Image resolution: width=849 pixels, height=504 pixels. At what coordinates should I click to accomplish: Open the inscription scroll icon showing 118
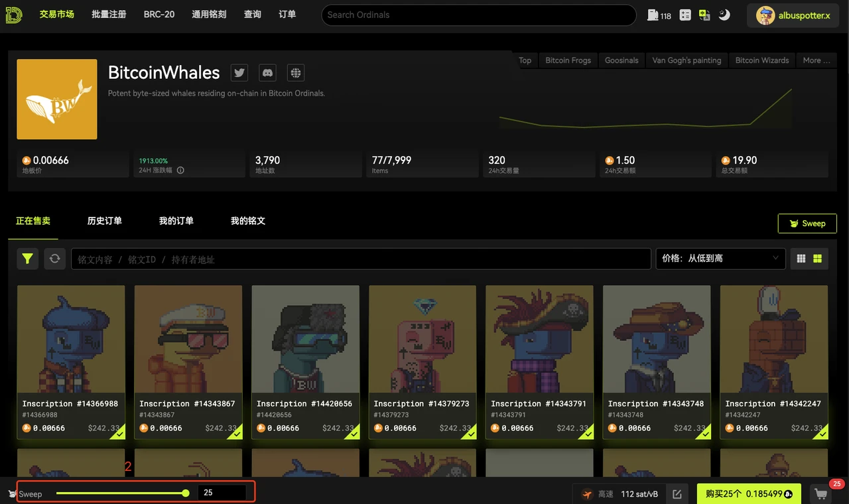[x=659, y=15]
